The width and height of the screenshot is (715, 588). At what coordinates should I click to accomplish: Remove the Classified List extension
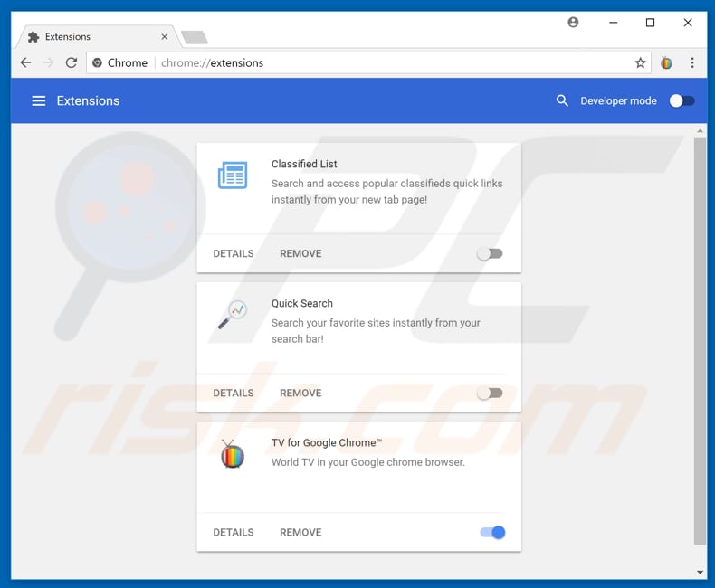[x=300, y=253]
